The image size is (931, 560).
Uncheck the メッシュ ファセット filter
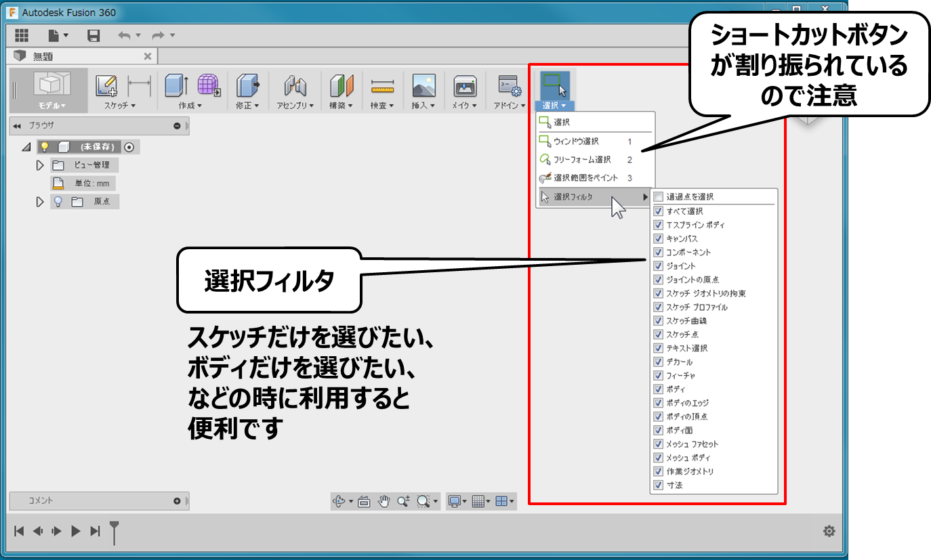click(x=658, y=444)
